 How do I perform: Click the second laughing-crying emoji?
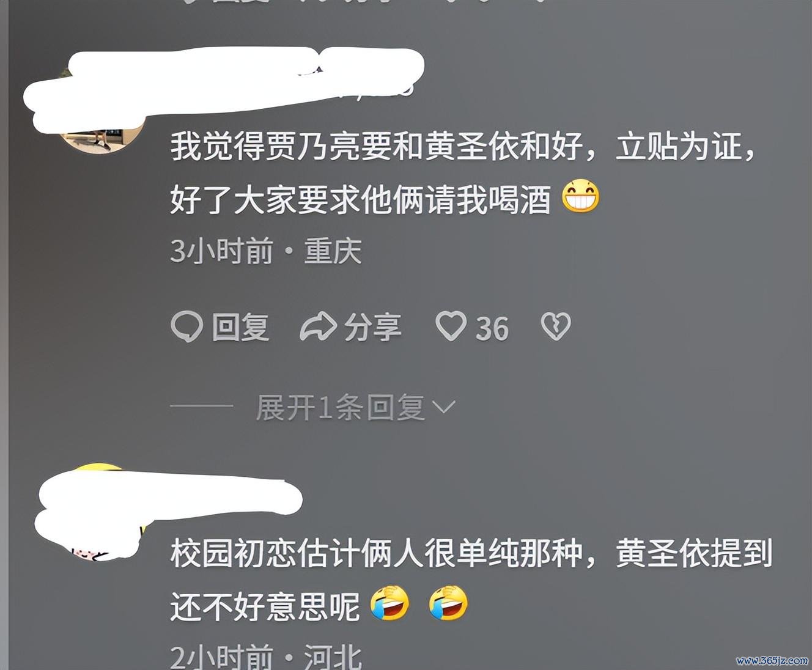click(x=449, y=603)
